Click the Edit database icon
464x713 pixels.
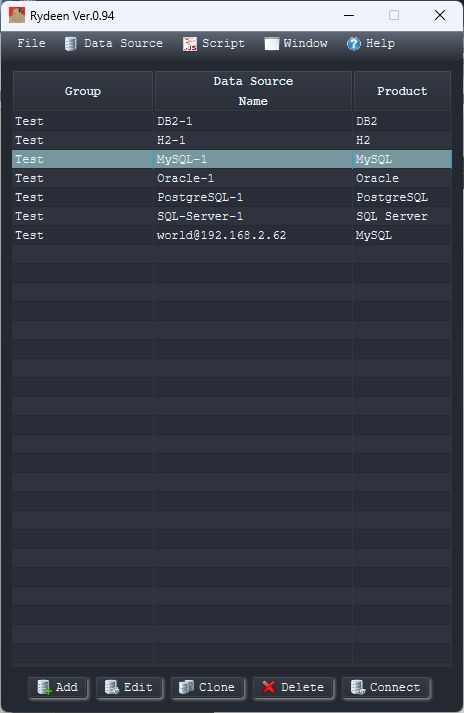tap(111, 687)
